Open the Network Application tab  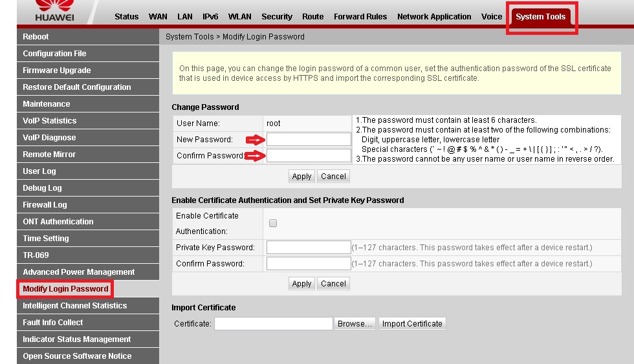click(x=434, y=17)
